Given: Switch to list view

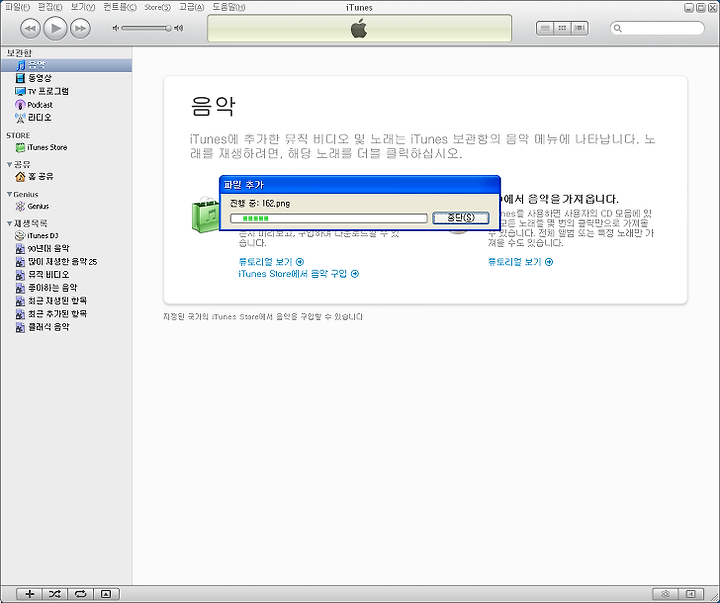Looking at the screenshot, I should click(x=545, y=28).
